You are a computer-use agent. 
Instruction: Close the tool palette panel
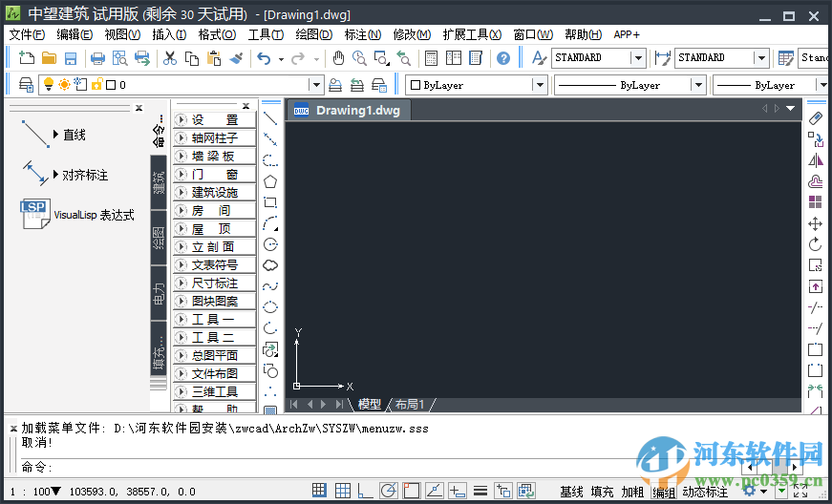tap(139, 108)
